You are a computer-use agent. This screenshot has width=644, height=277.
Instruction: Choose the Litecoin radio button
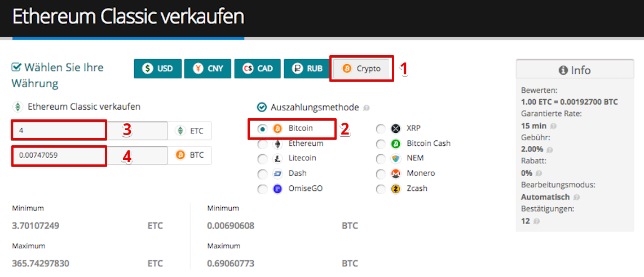pos(262,159)
